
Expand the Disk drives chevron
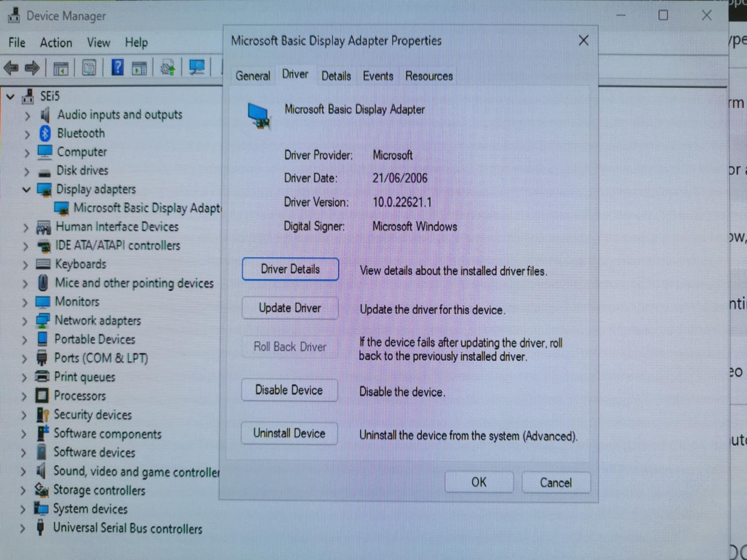[27, 171]
